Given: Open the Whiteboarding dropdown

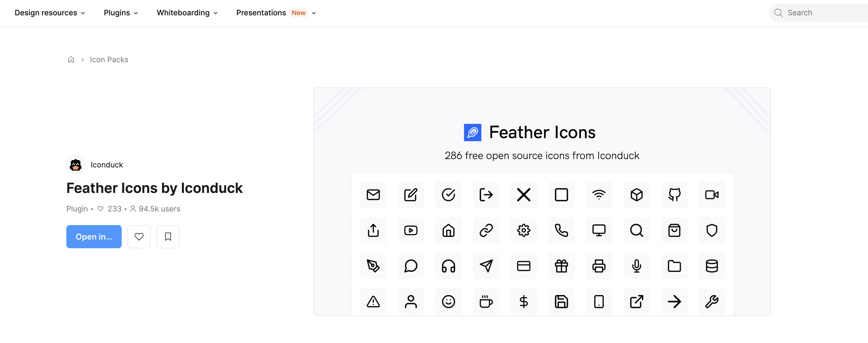Looking at the screenshot, I should pyautogui.click(x=187, y=13).
